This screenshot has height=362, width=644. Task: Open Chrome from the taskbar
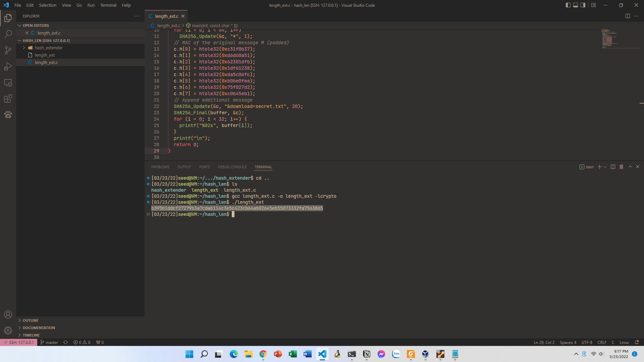(x=263, y=354)
